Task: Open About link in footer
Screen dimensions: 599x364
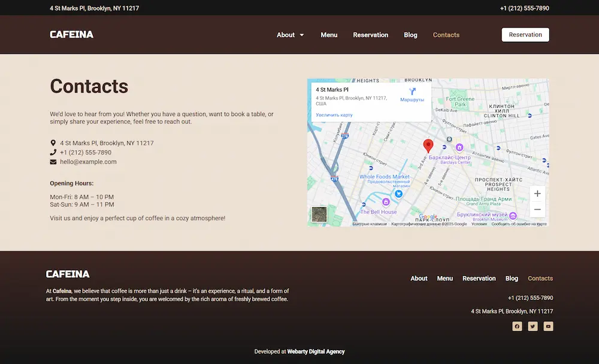Action: 419,278
